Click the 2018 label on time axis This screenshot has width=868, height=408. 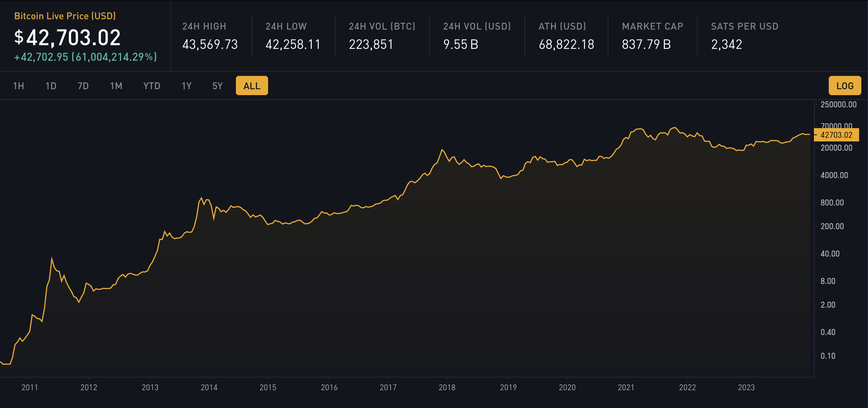click(447, 387)
